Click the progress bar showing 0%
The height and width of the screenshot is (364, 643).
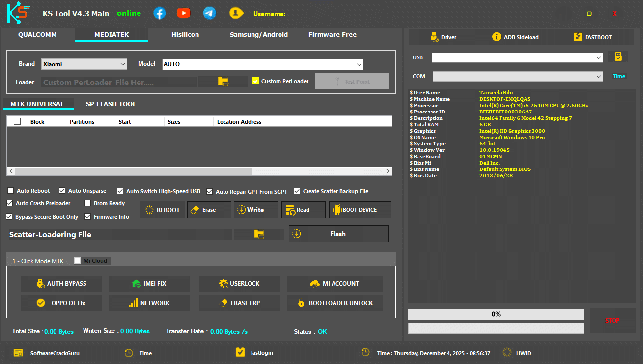click(496, 314)
